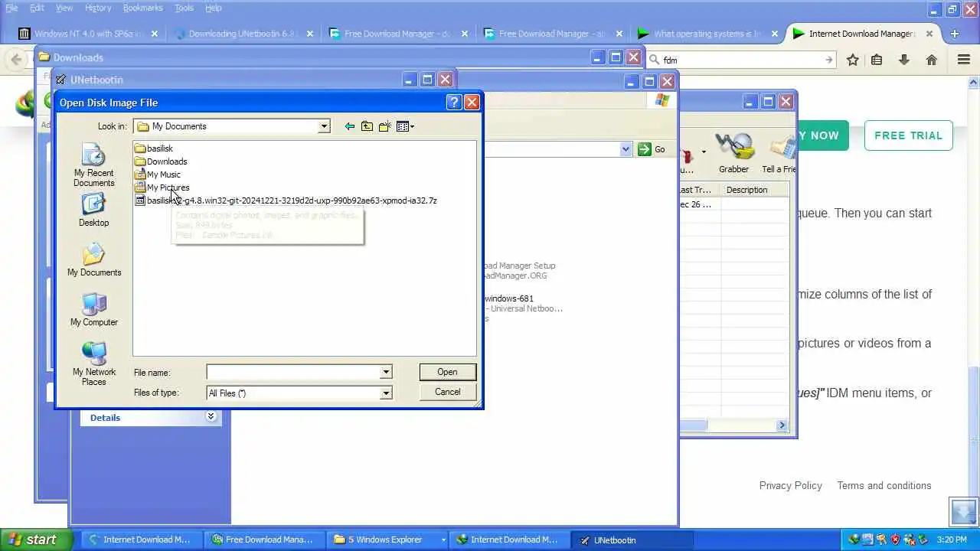
Task: Expand the Look in folder dropdown
Action: click(x=324, y=126)
